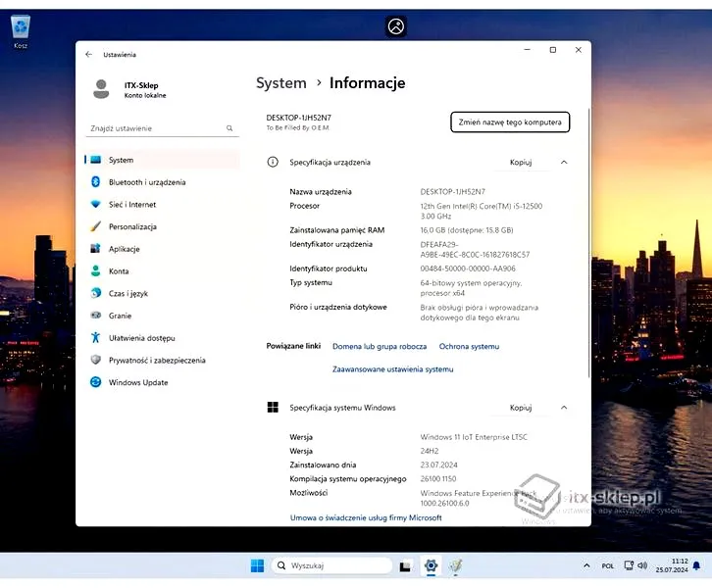Screen dimensions: 712x588
Task: Click the volume speaker tray icon
Action: [642, 565]
